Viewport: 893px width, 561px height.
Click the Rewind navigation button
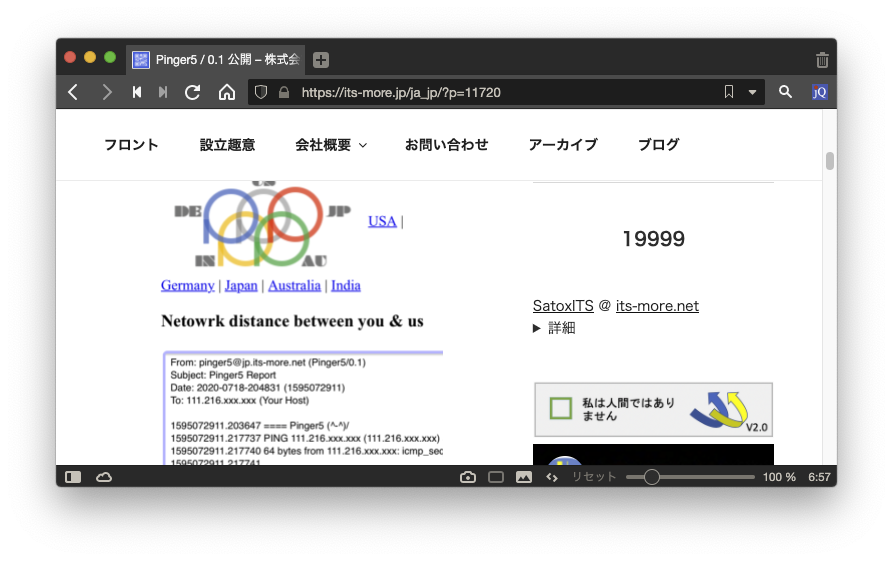[137, 92]
